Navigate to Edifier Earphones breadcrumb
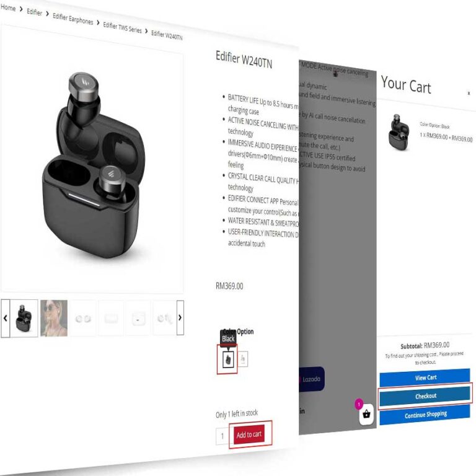Viewport: 476px width, 476px height. coord(73,19)
